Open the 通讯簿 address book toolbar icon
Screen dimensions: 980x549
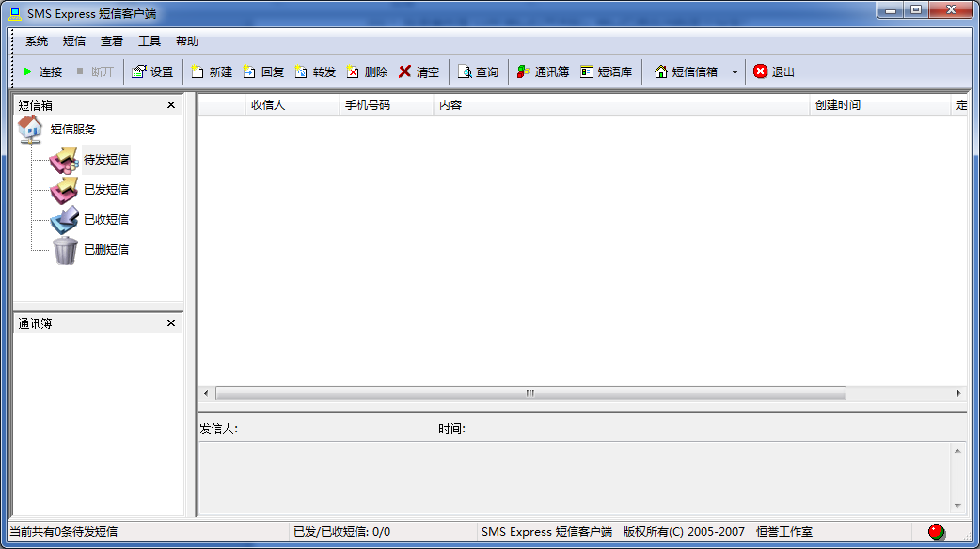pos(523,71)
